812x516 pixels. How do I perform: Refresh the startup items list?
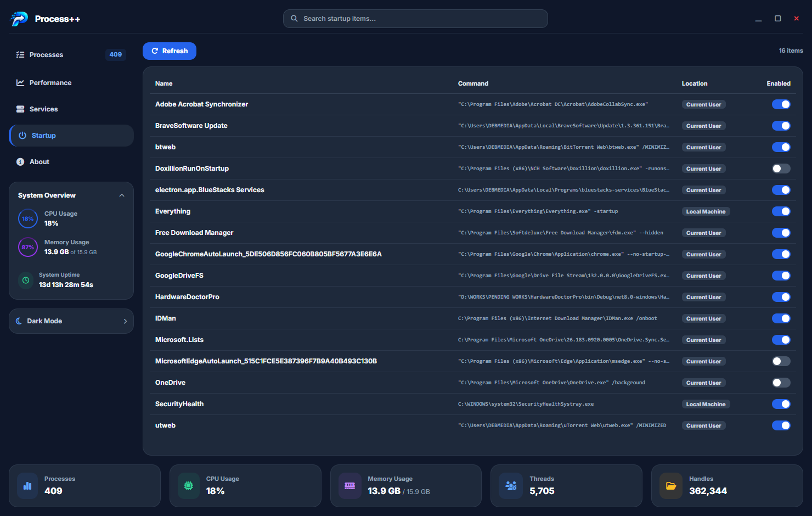point(170,51)
